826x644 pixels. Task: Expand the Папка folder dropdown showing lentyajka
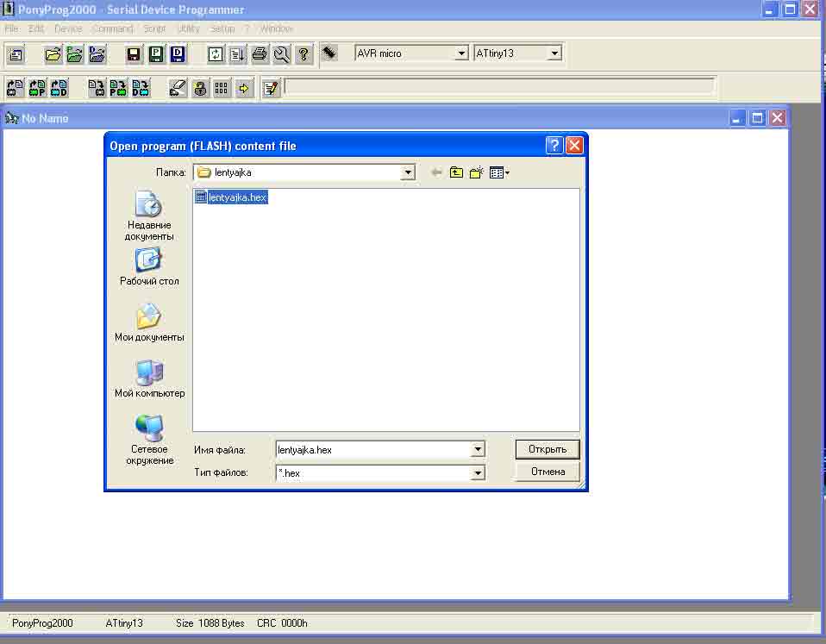408,172
